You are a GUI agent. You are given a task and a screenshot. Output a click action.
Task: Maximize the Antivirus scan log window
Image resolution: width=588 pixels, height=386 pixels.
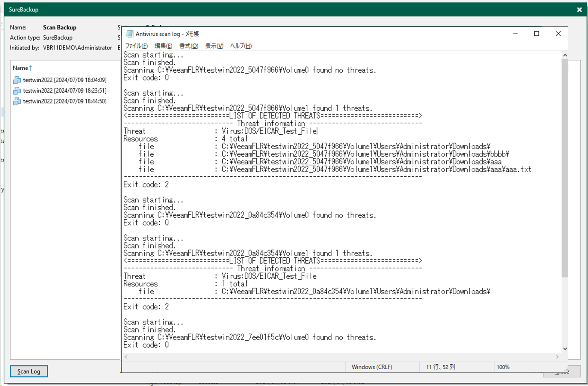[x=536, y=34]
